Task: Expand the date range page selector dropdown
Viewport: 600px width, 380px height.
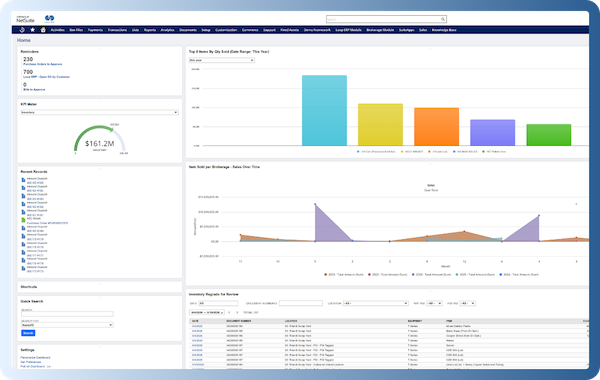Action: pos(207,313)
